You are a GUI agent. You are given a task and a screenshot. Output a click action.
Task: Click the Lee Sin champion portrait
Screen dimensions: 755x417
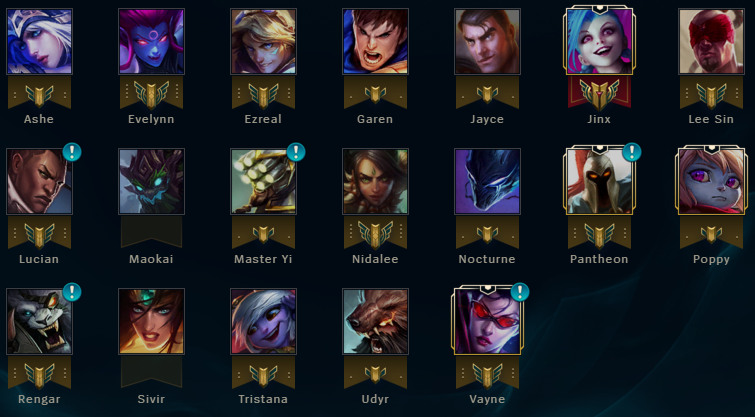point(711,41)
